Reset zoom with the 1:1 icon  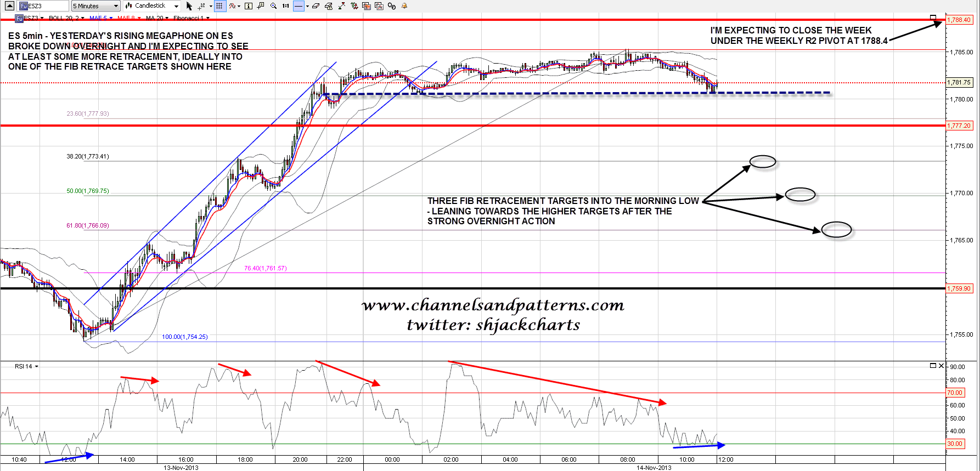[286, 6]
